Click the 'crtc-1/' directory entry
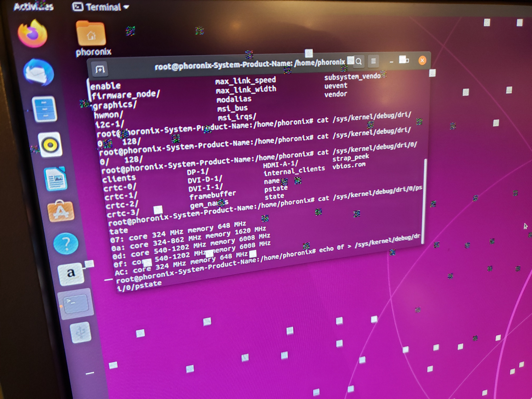Image resolution: width=532 pixels, height=399 pixels. (x=121, y=196)
